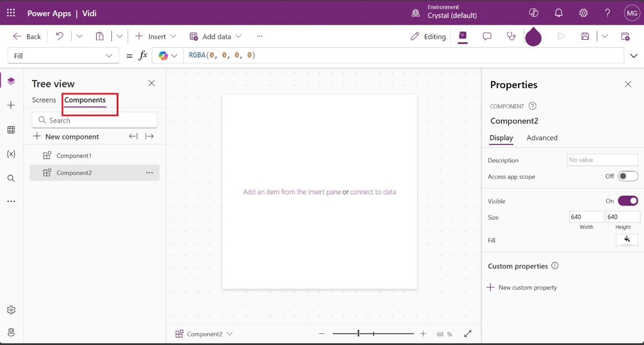Turn off the Visible toggle

628,201
